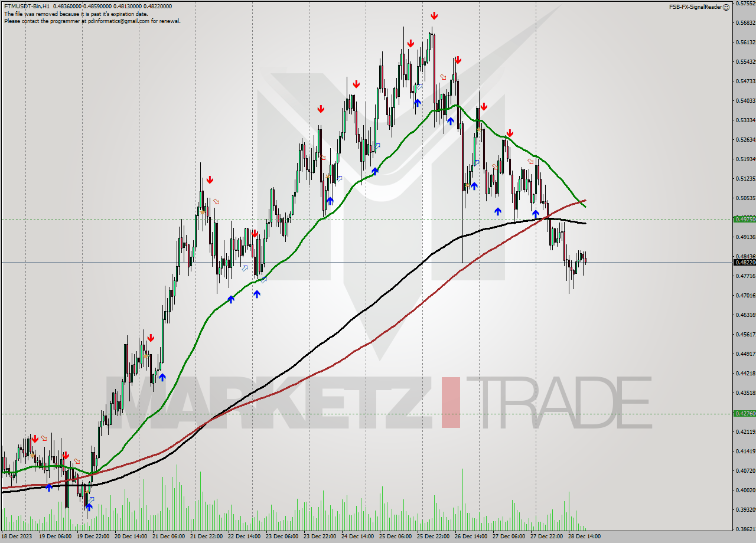Viewport: 756px width, 543px height.
Task: Click the red sell arrow above the highest candle
Action: click(434, 15)
